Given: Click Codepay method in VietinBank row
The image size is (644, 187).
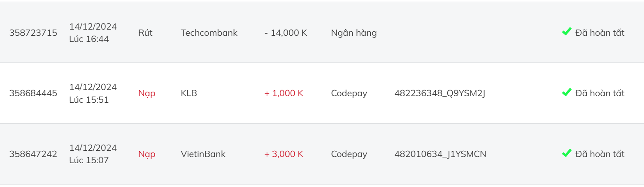Looking at the screenshot, I should 349,155.
